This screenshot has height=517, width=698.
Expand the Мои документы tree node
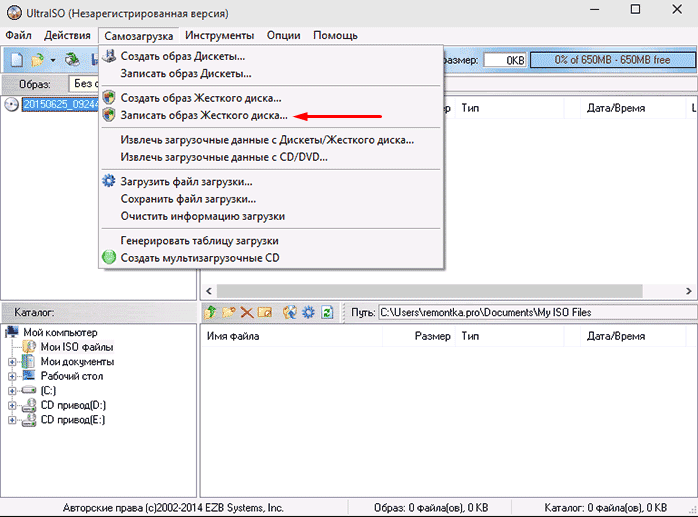[12, 361]
